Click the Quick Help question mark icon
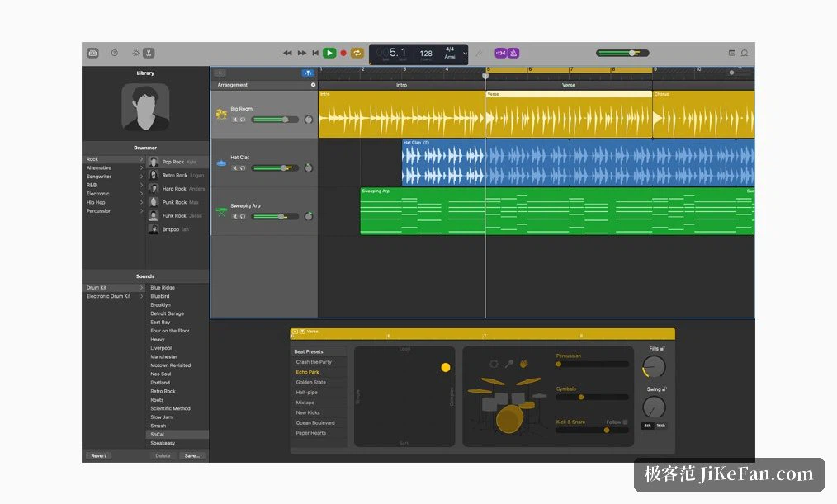This screenshot has width=837, height=504. pyautogui.click(x=114, y=53)
